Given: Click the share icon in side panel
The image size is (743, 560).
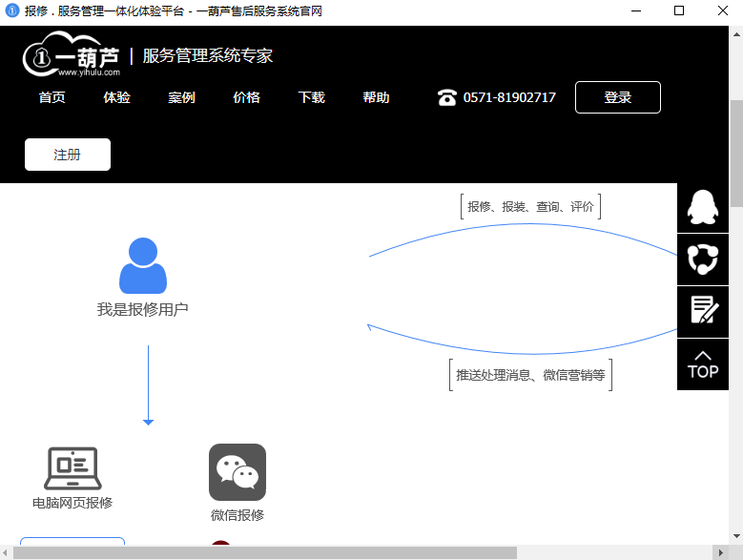Looking at the screenshot, I should (x=703, y=259).
